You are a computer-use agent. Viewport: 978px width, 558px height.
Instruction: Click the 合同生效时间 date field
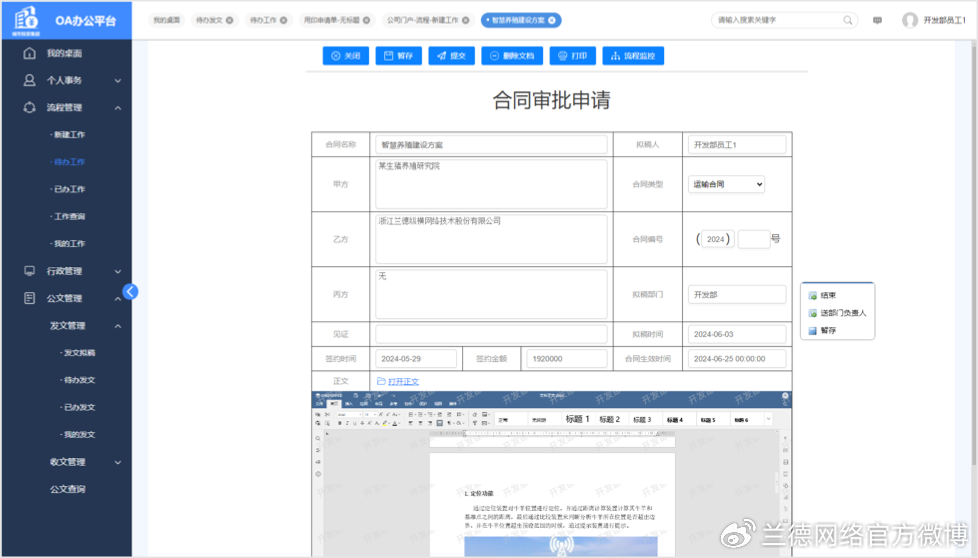click(x=737, y=358)
